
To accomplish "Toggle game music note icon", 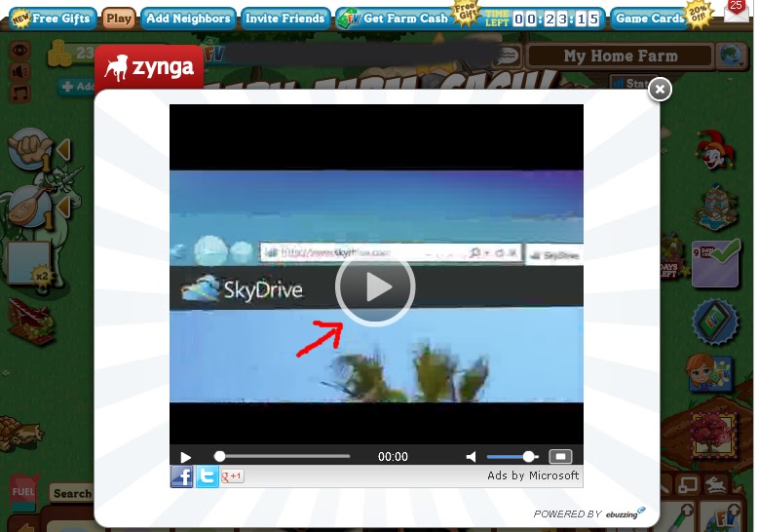I will click(19, 93).
